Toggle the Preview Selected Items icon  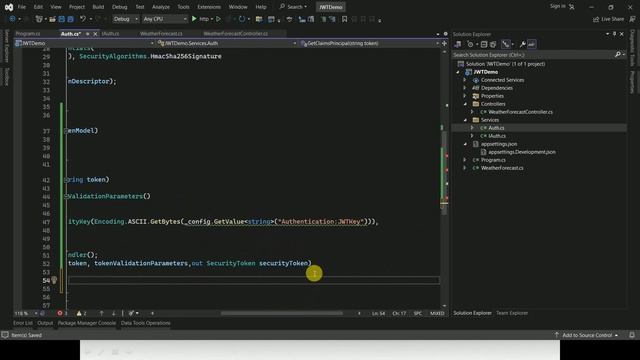pos(531,44)
